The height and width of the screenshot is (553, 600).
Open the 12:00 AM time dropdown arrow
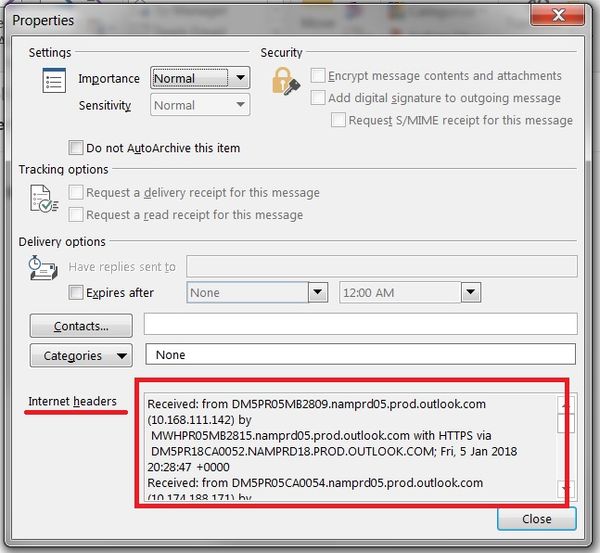click(471, 292)
